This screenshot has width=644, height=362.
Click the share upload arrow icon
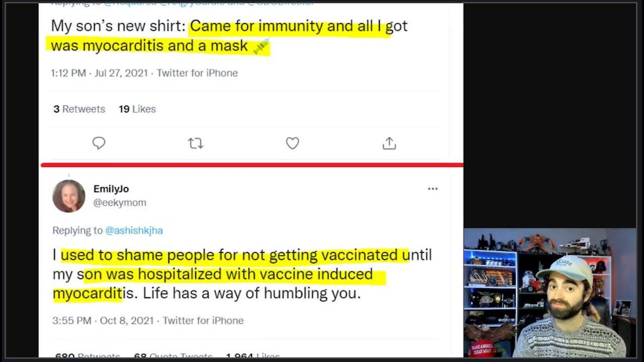(x=389, y=144)
